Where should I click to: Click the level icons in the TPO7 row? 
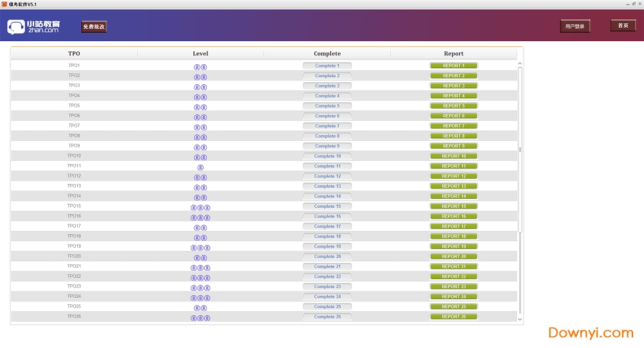coord(200,127)
